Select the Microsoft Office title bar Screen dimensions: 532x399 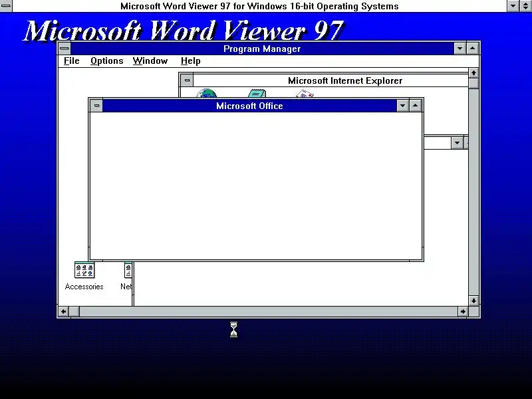point(249,106)
